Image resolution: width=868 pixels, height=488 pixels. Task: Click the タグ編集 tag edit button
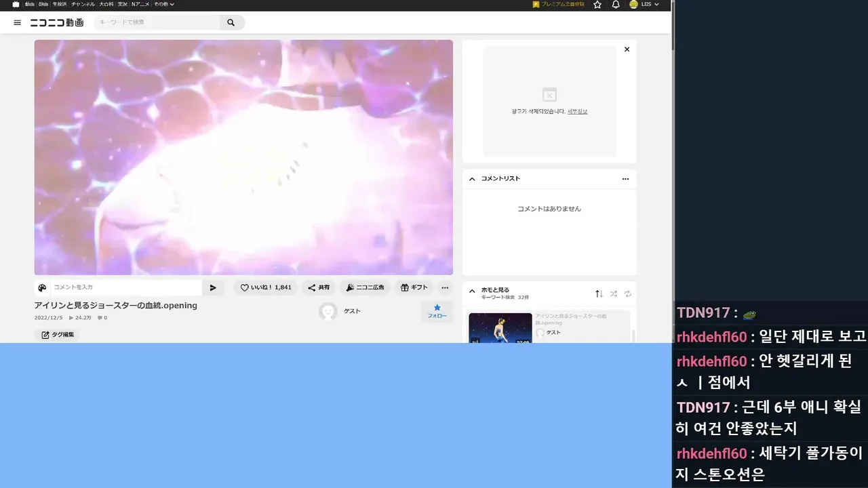[x=57, y=335]
